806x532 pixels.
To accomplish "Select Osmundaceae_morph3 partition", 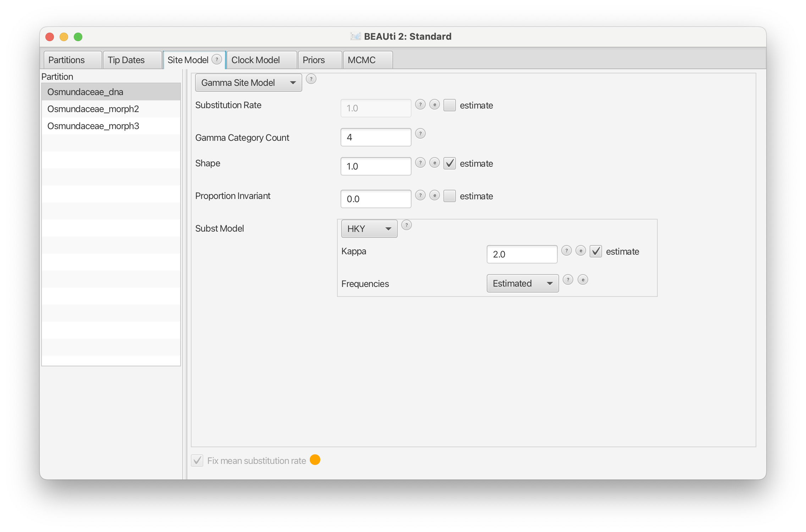I will [x=111, y=126].
